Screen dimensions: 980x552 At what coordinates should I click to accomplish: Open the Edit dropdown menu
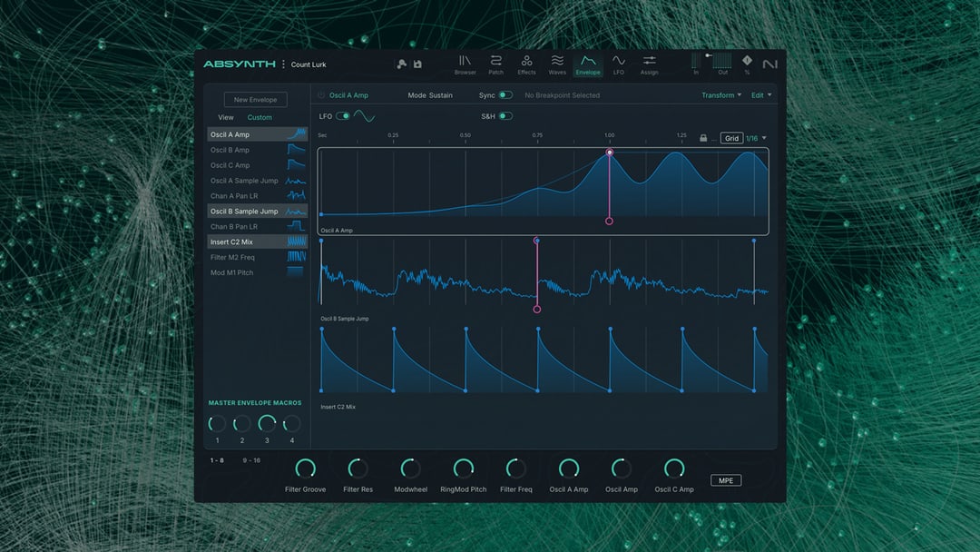coord(761,95)
